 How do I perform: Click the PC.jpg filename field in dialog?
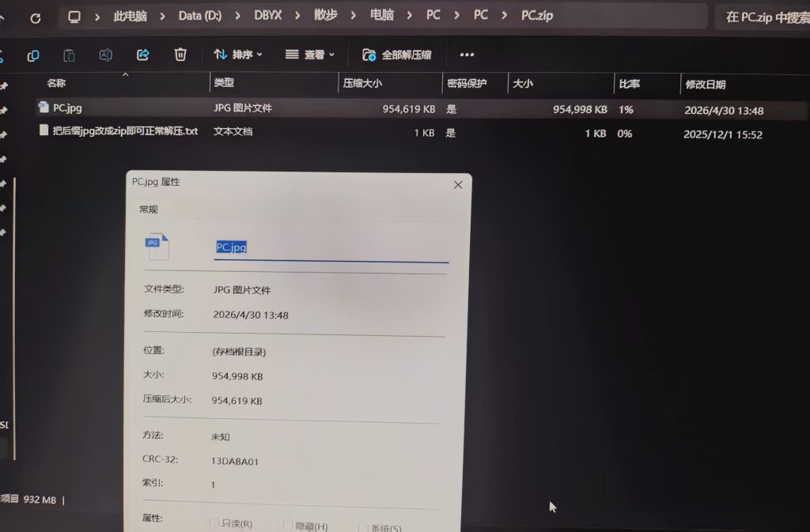(331, 247)
